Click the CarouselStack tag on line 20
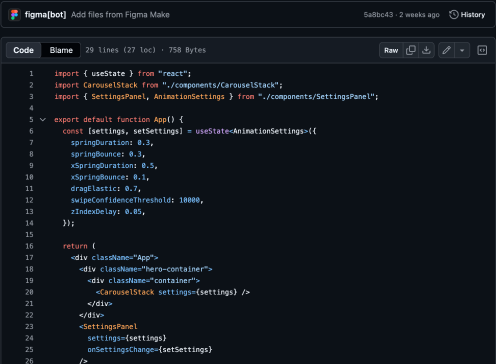This screenshot has width=496, height=364. point(127,292)
